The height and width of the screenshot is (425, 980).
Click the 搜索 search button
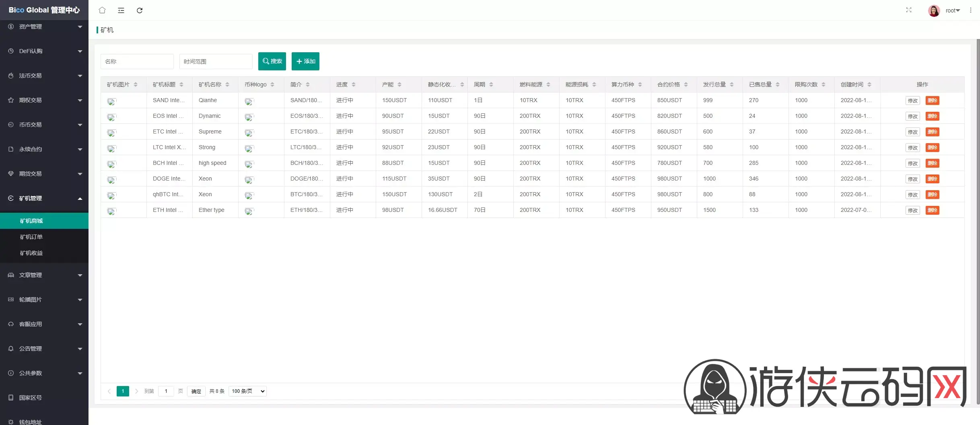272,61
